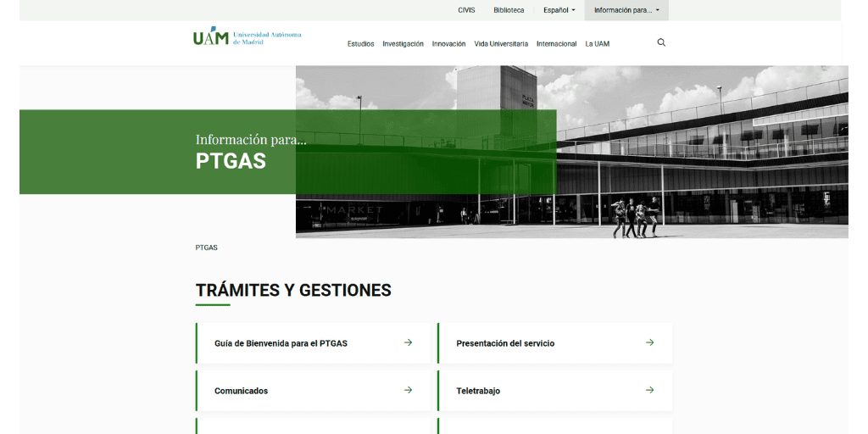
Task: Open the search magnifier icon
Action: (x=661, y=42)
